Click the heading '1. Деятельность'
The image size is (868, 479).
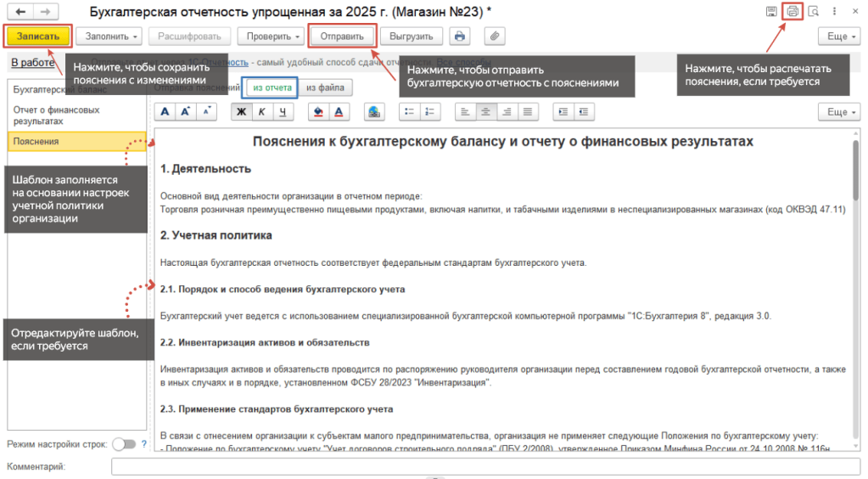click(x=205, y=169)
